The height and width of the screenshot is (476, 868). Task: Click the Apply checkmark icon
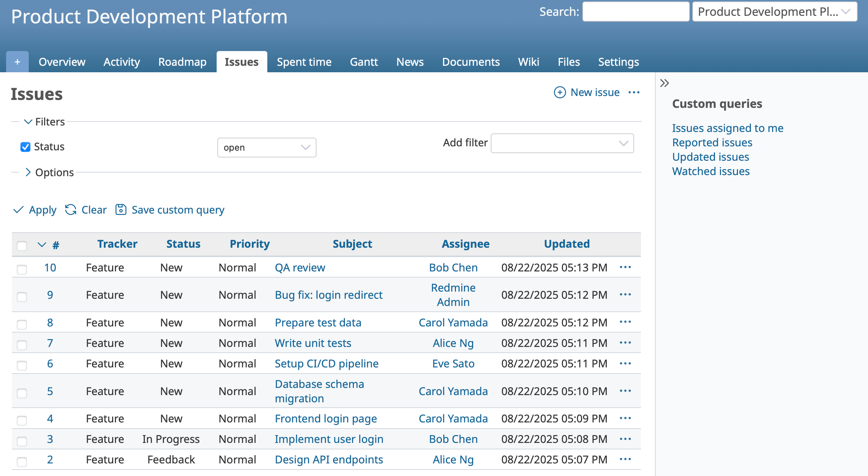[18, 210]
